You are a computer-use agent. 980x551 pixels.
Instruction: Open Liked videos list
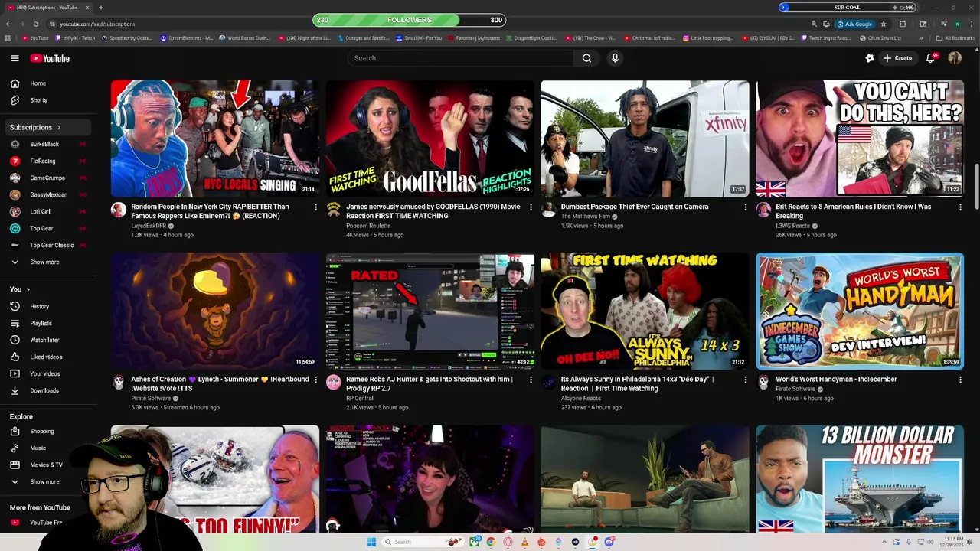[46, 357]
